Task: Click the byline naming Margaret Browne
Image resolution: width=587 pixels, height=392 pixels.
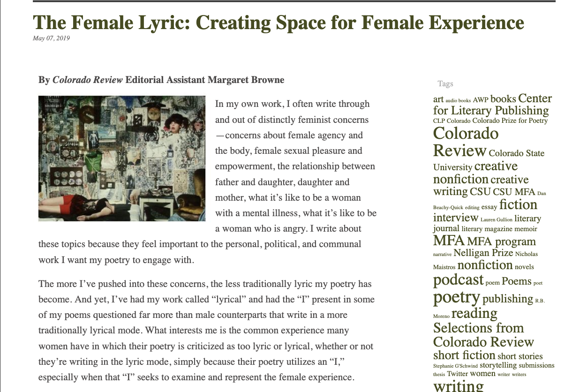Action: (161, 80)
